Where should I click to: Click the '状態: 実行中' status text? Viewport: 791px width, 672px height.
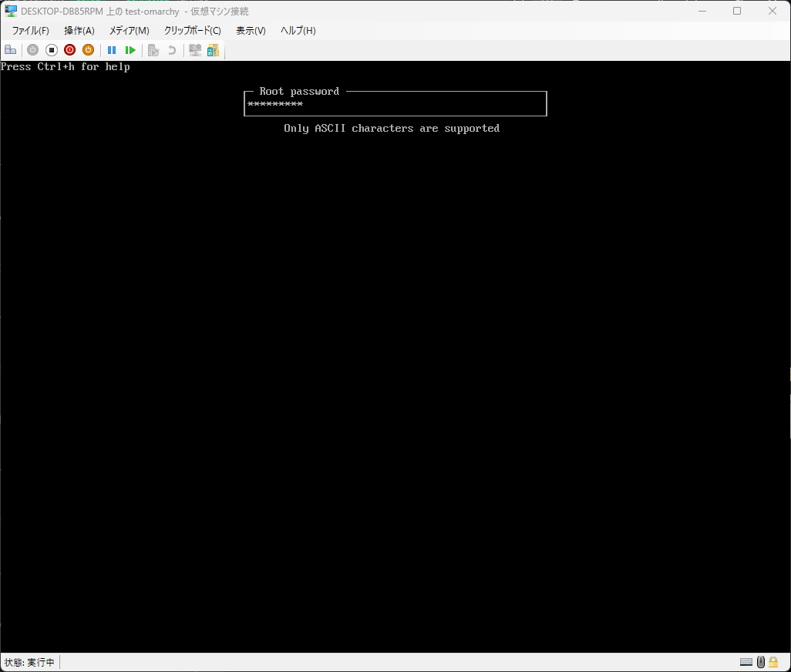point(29,662)
